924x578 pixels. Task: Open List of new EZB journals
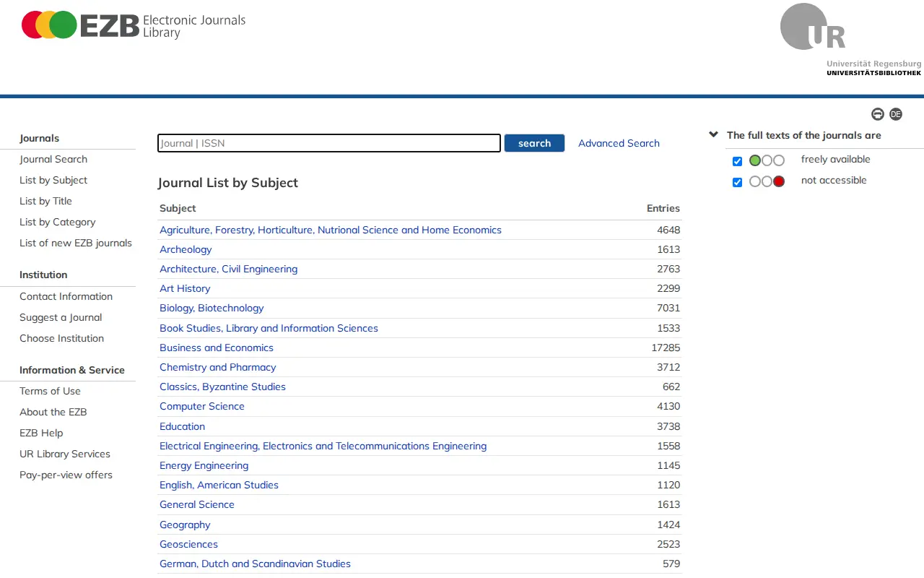point(76,243)
